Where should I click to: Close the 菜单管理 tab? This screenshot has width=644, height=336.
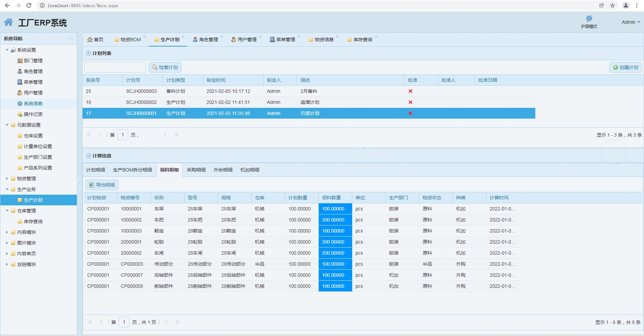(x=299, y=37)
